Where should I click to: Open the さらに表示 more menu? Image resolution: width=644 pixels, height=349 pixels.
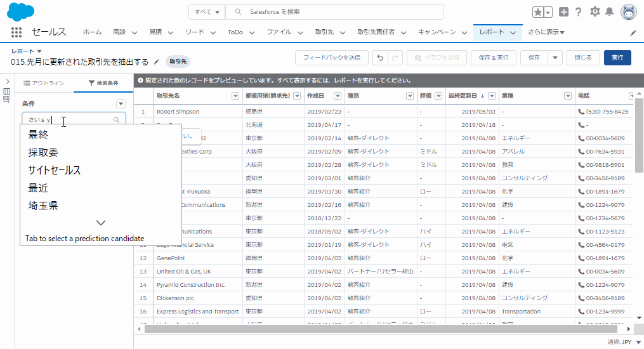(546, 32)
